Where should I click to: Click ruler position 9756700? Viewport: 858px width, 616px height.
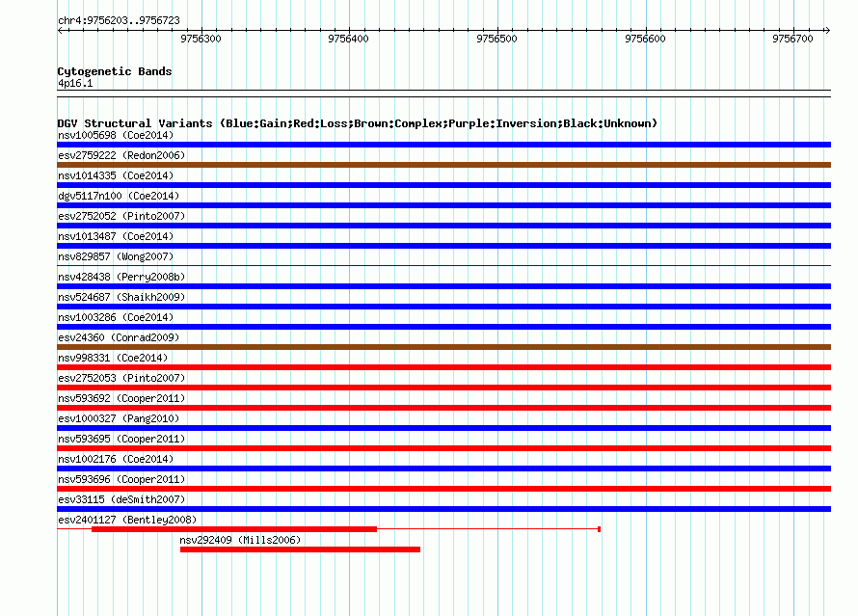click(792, 39)
